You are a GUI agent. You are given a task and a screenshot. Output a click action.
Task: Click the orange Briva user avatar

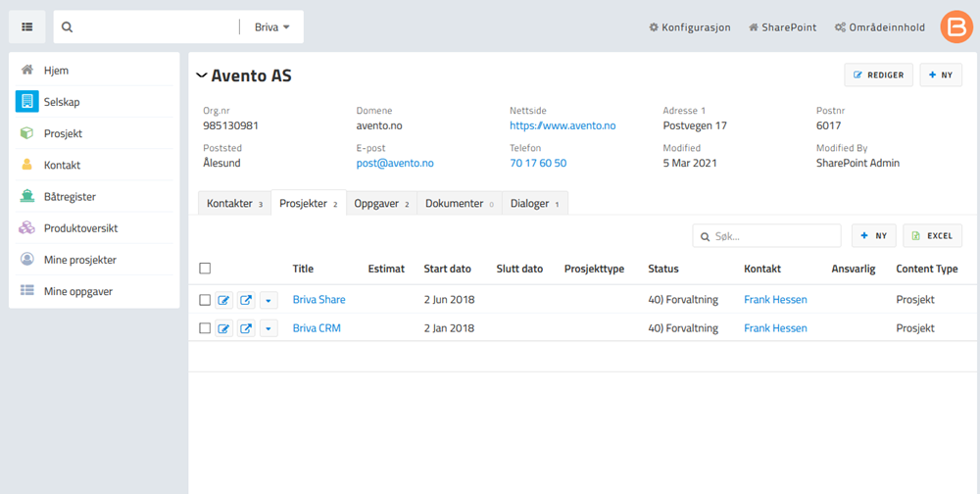(x=956, y=26)
